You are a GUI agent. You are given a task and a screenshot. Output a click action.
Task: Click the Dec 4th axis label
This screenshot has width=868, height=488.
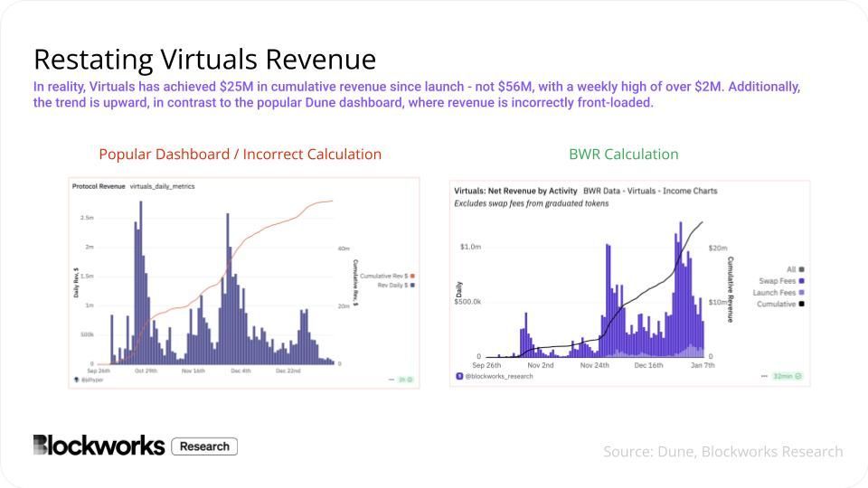(241, 371)
